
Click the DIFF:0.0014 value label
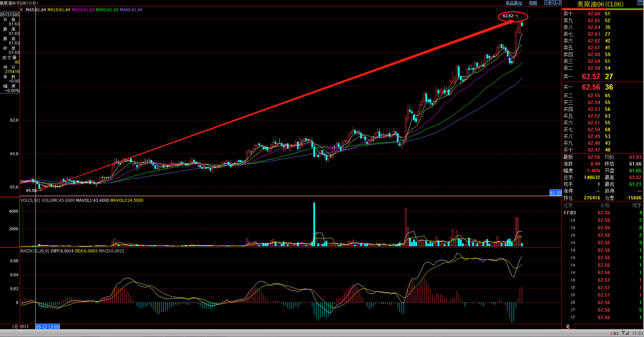[62, 251]
